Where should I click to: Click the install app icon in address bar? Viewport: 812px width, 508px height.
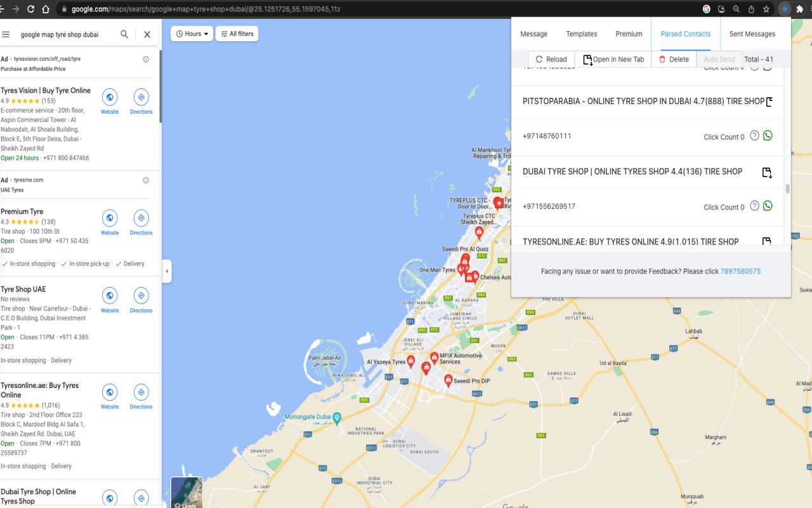coord(721,10)
